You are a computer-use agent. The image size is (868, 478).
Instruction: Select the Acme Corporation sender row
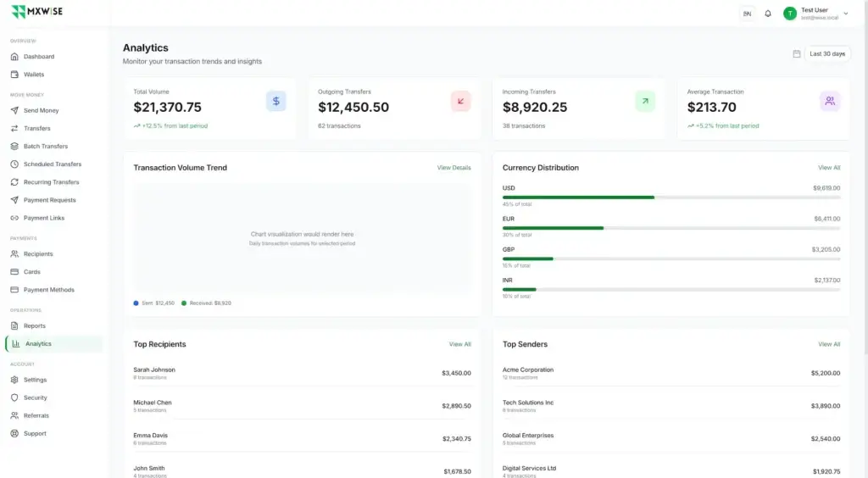pyautogui.click(x=671, y=373)
